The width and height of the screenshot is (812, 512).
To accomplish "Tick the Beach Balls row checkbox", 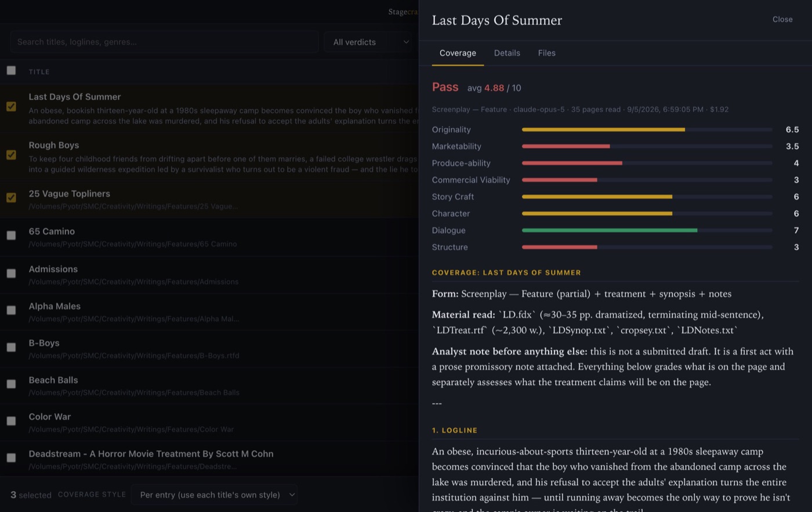I will coord(11,384).
